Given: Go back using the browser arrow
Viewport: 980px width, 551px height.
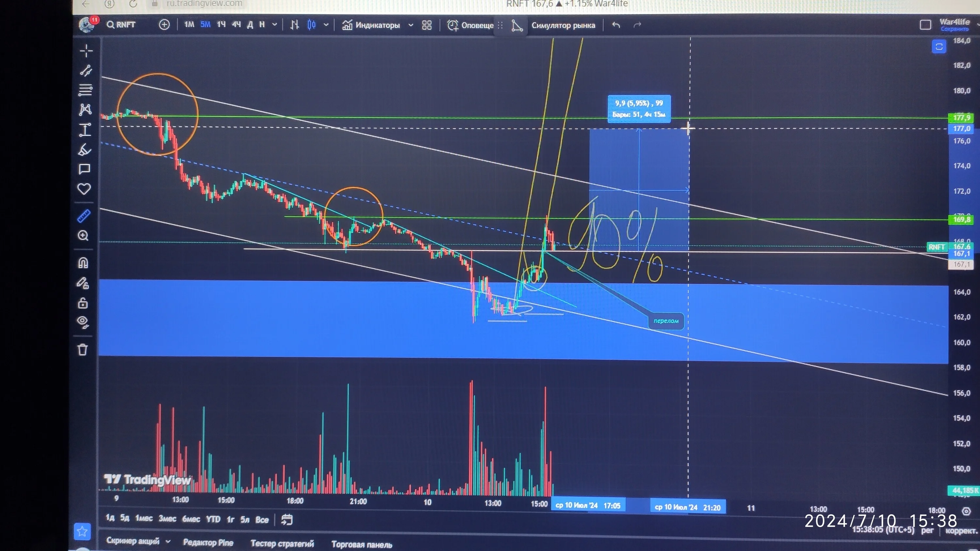Looking at the screenshot, I should pos(86,4).
